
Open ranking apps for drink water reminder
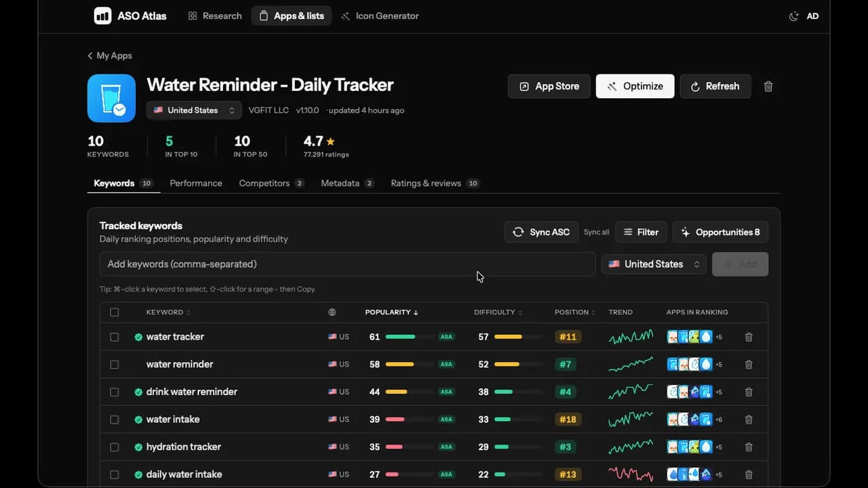pyautogui.click(x=694, y=392)
